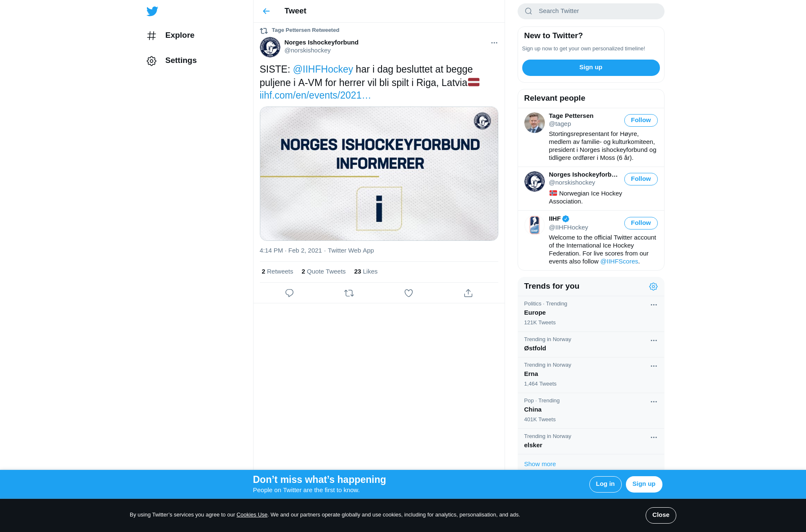
Task: Click the Twitter bird logo
Action: click(152, 11)
